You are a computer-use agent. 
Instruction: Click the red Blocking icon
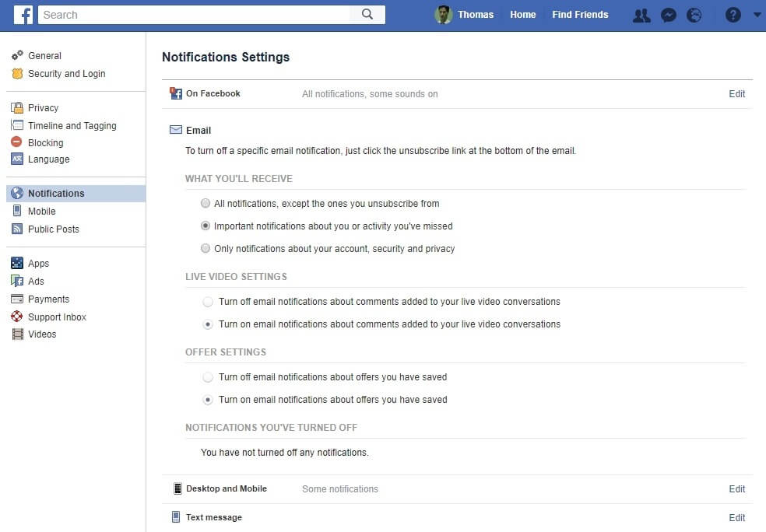[16, 142]
